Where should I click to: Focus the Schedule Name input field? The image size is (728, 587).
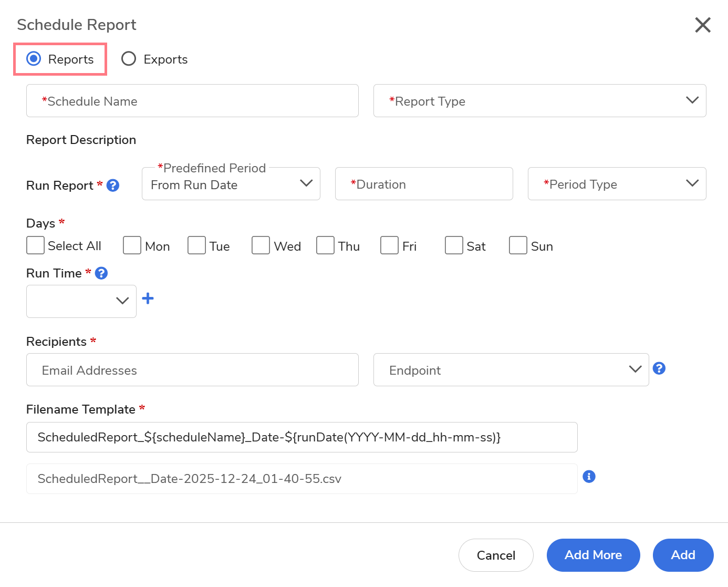(192, 101)
